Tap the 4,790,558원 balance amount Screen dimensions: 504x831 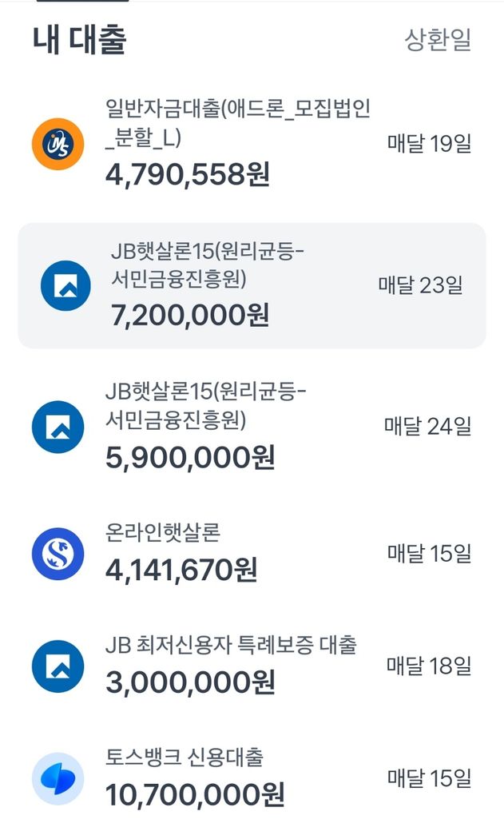pyautogui.click(x=188, y=174)
